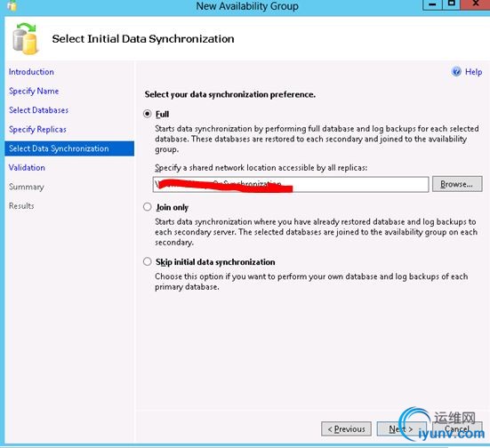
Task: Open the Specify Name step
Action: pos(34,91)
